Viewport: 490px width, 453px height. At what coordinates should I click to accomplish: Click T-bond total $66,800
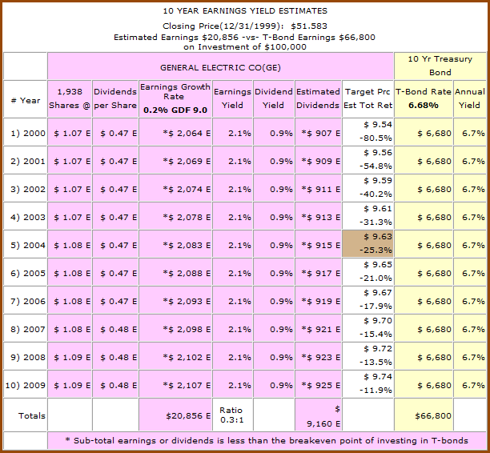tap(433, 416)
